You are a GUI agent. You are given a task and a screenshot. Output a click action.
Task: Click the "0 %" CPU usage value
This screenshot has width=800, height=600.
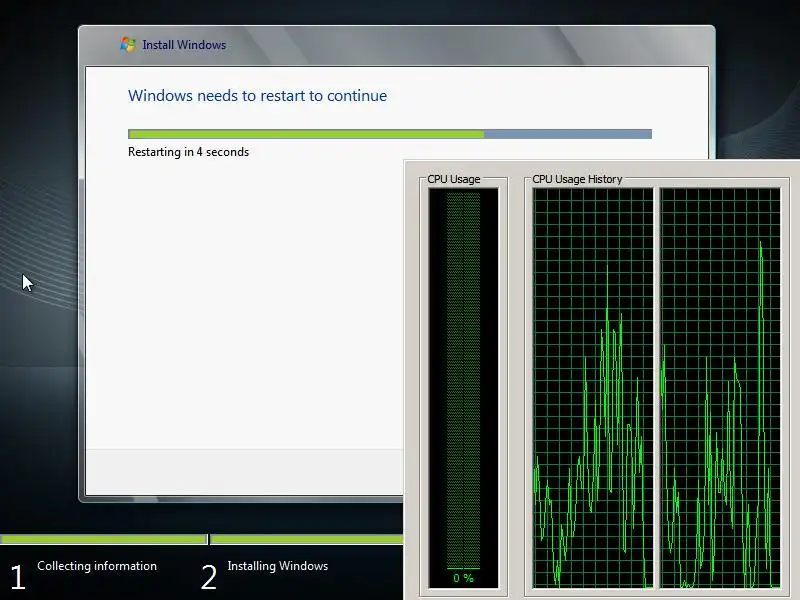tap(463, 578)
